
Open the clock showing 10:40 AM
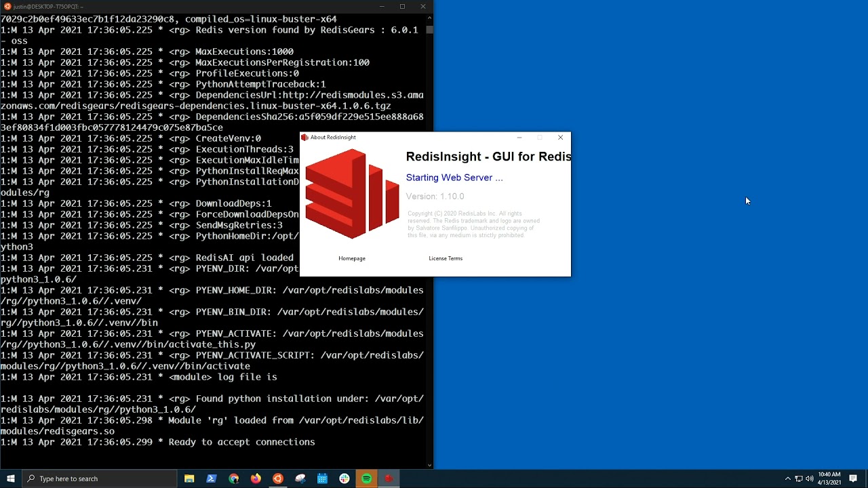click(x=829, y=474)
